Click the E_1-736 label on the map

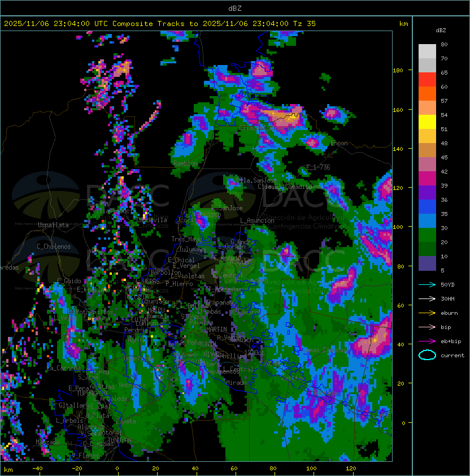(318, 167)
